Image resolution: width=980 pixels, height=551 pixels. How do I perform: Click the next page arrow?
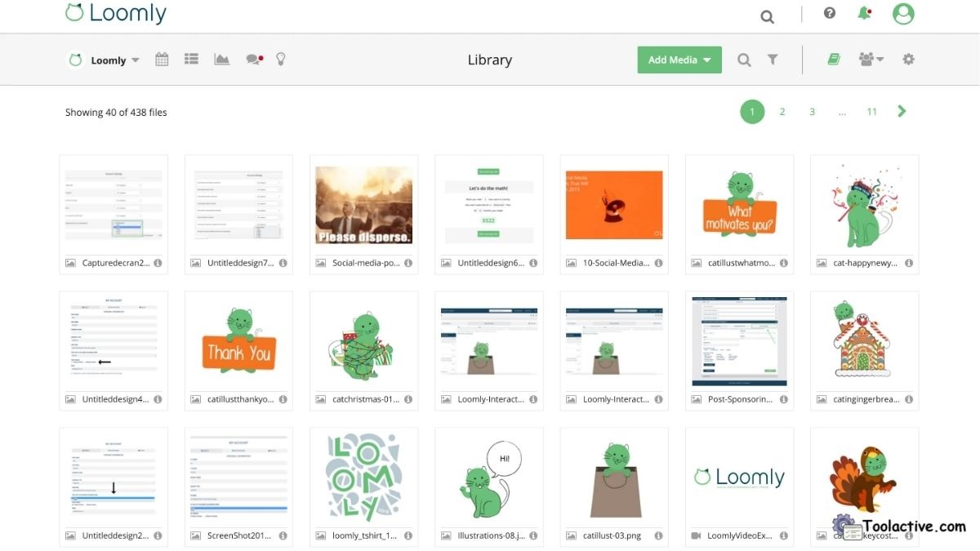click(x=902, y=111)
